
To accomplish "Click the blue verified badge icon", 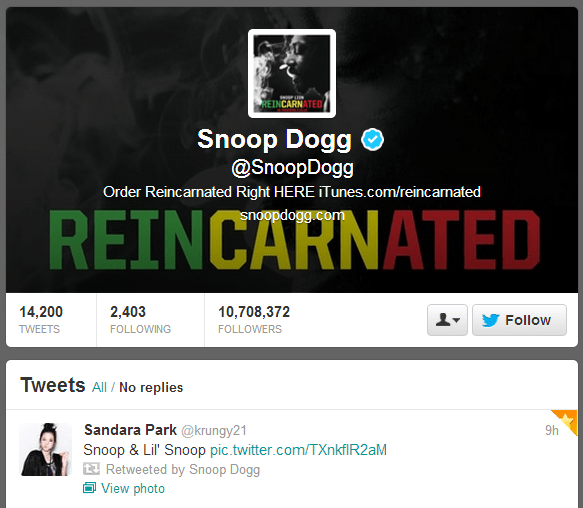I will pyautogui.click(x=372, y=139).
